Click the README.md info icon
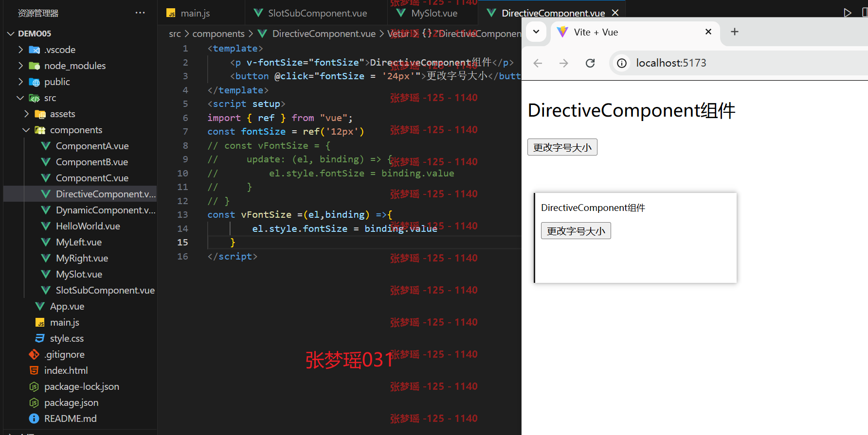The width and height of the screenshot is (868, 435). click(x=34, y=418)
